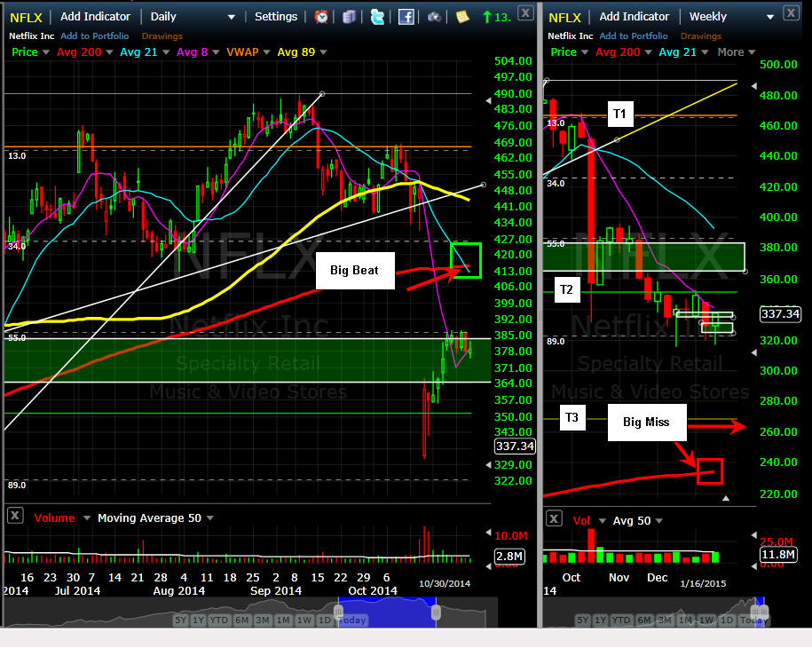Image resolution: width=812 pixels, height=648 pixels.
Task: Open Drawings link on the weekly chart
Action: [701, 36]
